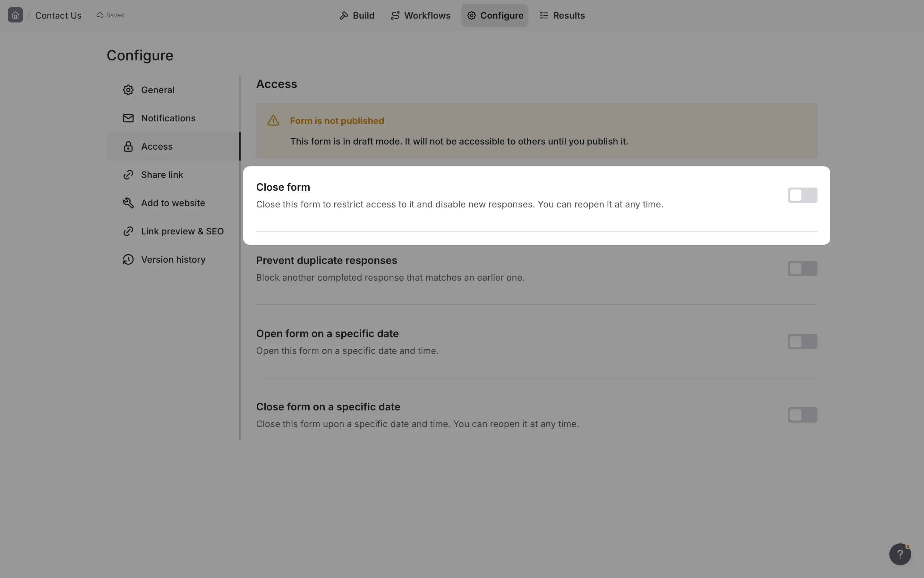Image resolution: width=924 pixels, height=578 pixels.
Task: Click the Configure gear icon in top bar
Action: (472, 15)
